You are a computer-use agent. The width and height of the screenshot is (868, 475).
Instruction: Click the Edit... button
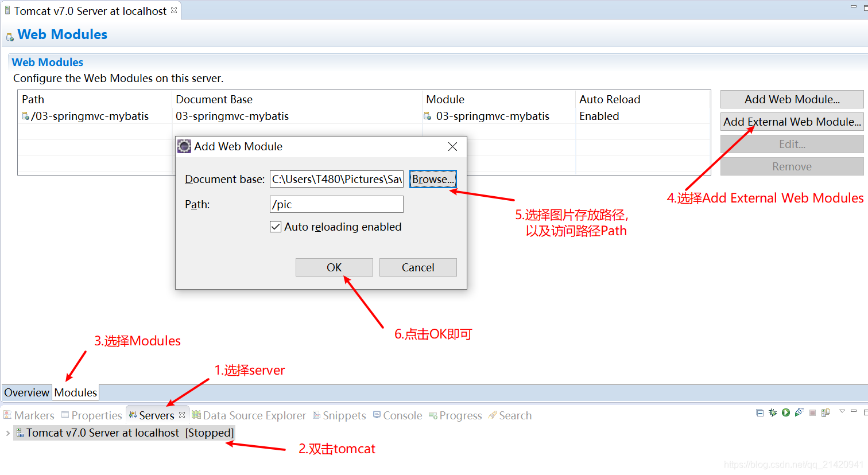[x=792, y=144]
